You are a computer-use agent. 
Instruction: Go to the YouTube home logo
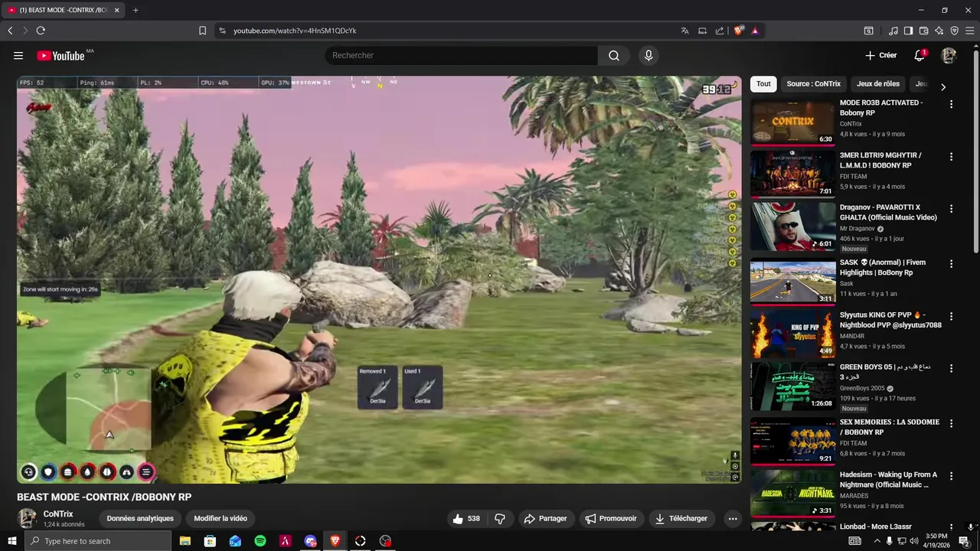pyautogui.click(x=60, y=55)
